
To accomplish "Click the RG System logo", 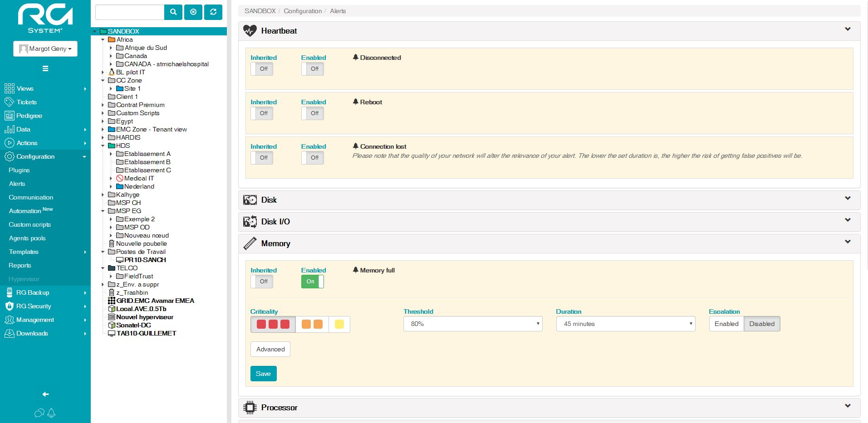I will [45, 18].
